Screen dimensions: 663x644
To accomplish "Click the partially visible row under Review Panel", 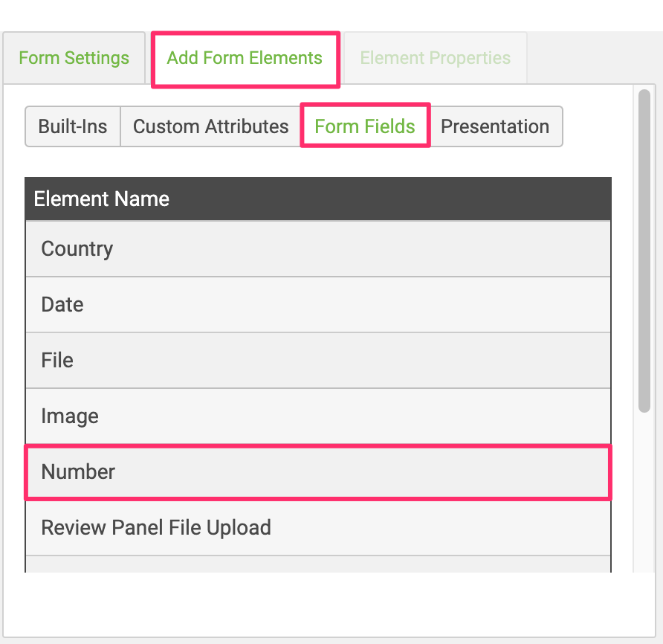I will pos(318,564).
